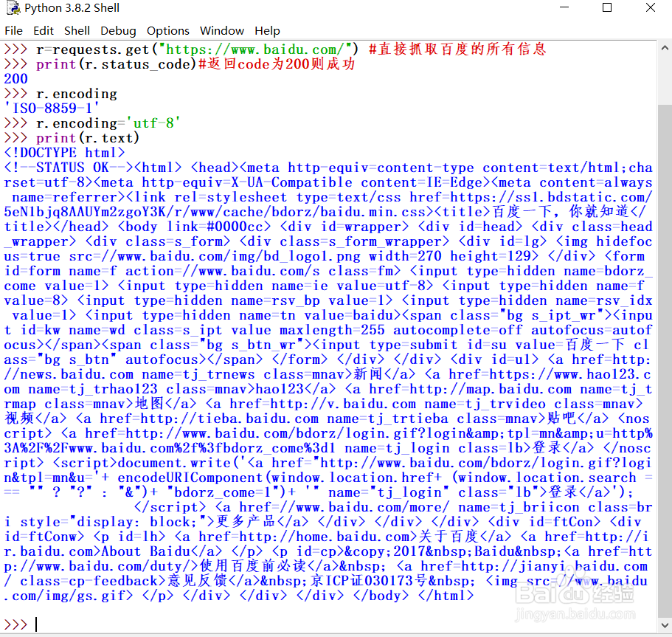Viewport: 672px width, 637px height.
Task: Open the Window menu
Action: pos(221,31)
